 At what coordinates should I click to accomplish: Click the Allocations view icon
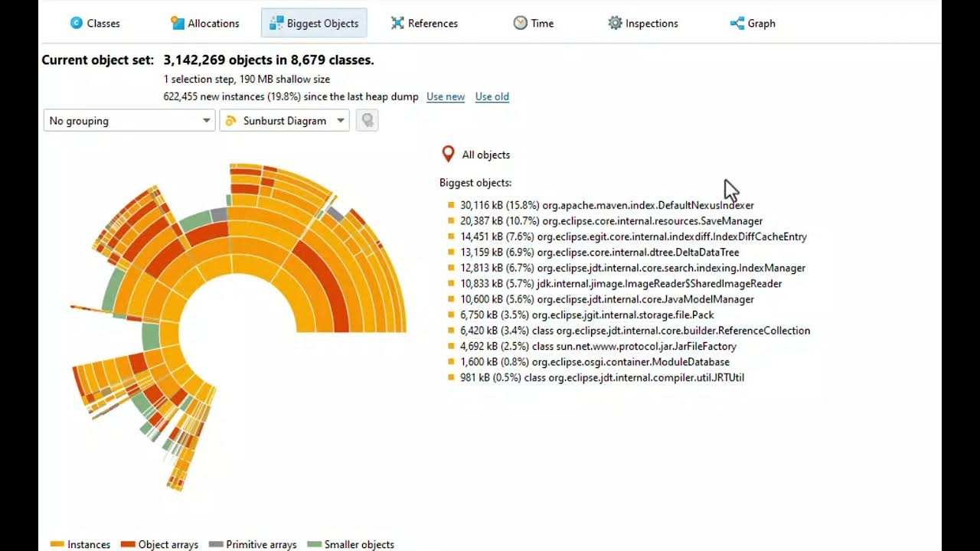178,23
